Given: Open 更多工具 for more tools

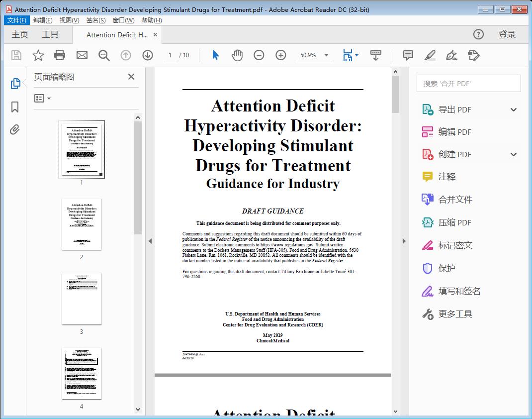Looking at the screenshot, I should [455, 314].
